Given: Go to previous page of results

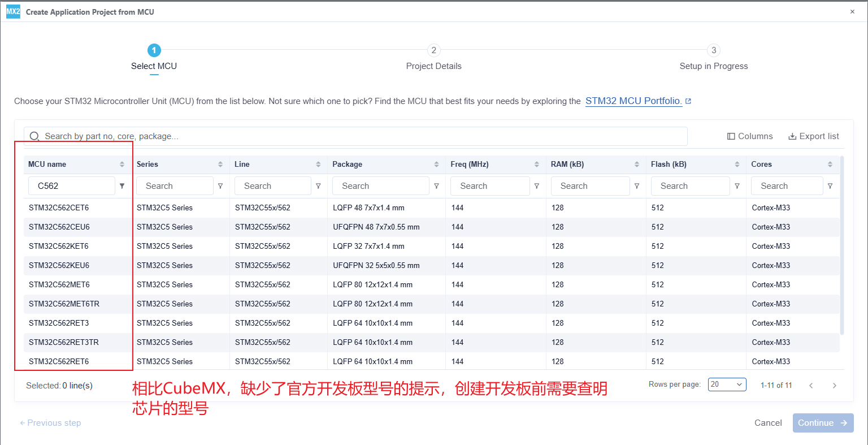Looking at the screenshot, I should click(x=811, y=386).
